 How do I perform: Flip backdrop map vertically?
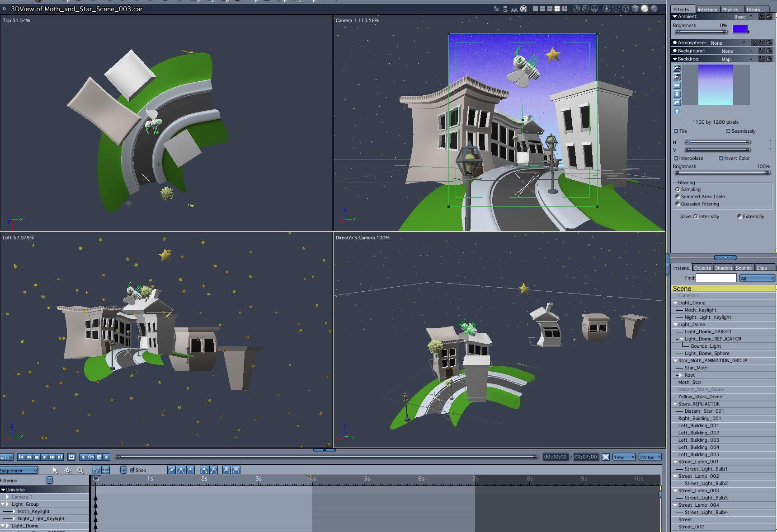[677, 94]
